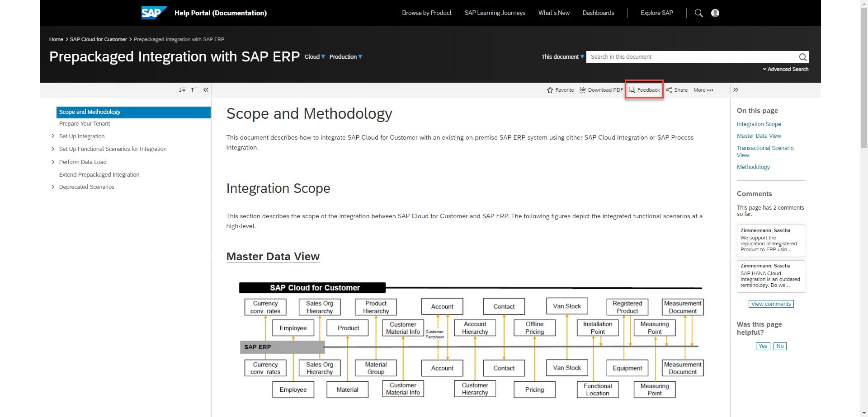The height and width of the screenshot is (417, 868).
Task: Jump to Master Data View section
Action: pyautogui.click(x=759, y=136)
